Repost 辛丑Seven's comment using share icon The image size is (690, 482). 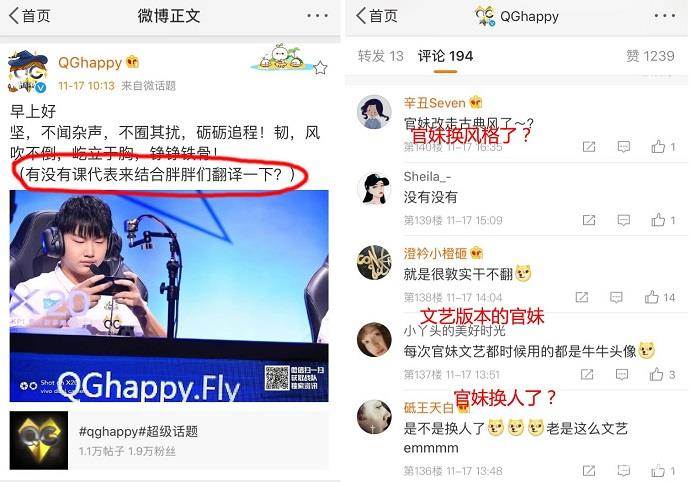tap(589, 147)
